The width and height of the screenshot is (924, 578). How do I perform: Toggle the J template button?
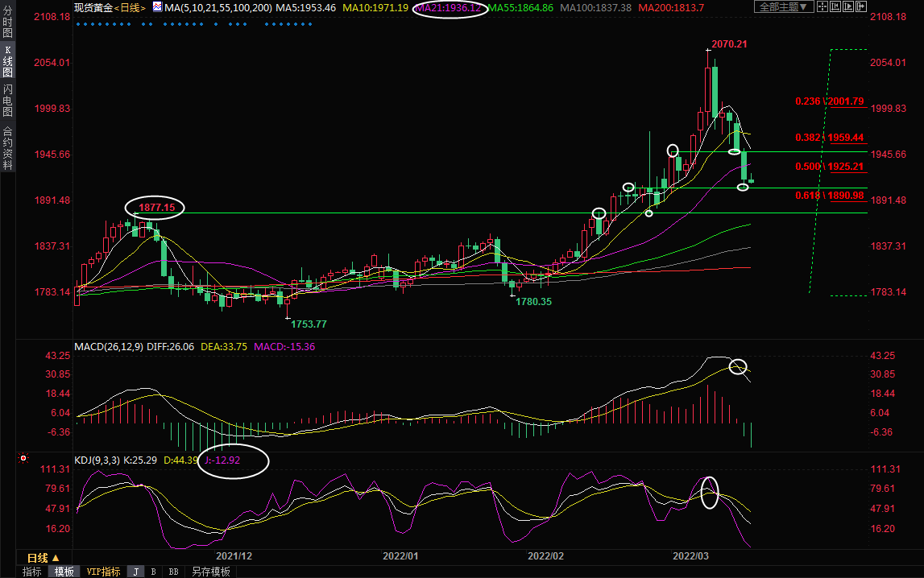(135, 572)
